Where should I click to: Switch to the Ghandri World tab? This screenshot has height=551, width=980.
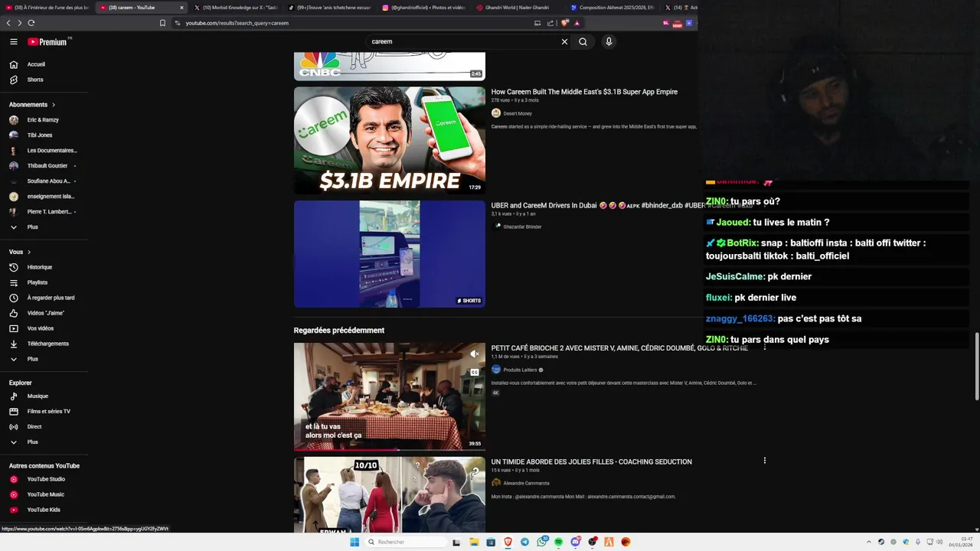pyautogui.click(x=518, y=8)
